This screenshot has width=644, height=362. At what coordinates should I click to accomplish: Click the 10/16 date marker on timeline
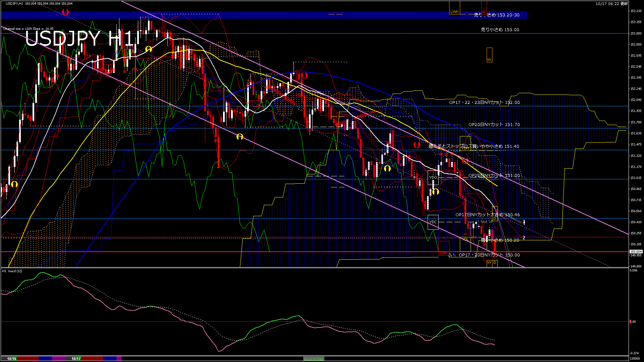[12, 359]
